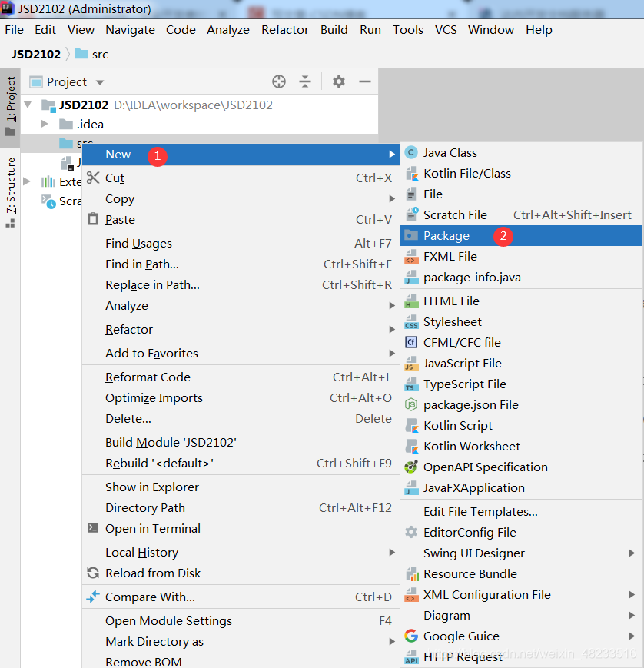Select Optimize Imports

pyautogui.click(x=241, y=398)
